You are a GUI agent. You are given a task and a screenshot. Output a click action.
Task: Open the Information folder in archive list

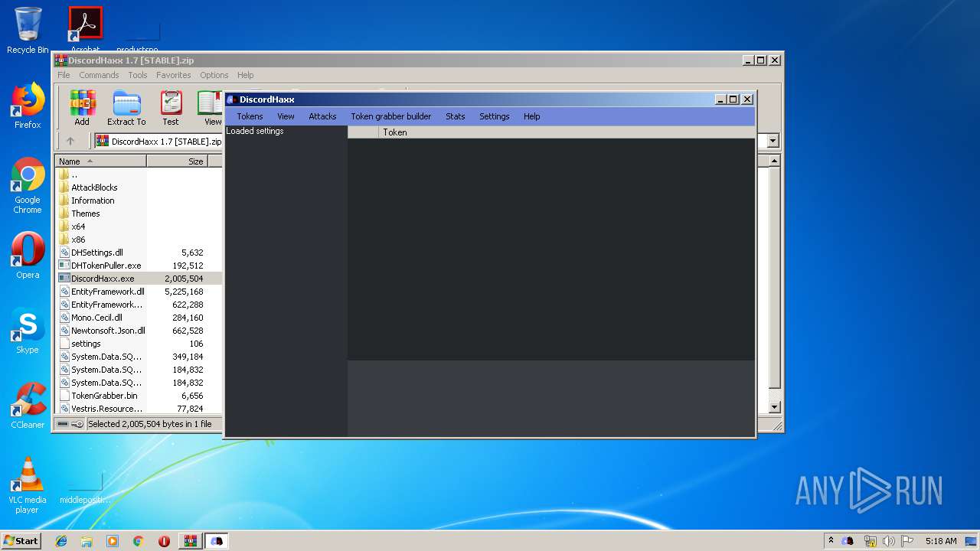coord(93,201)
